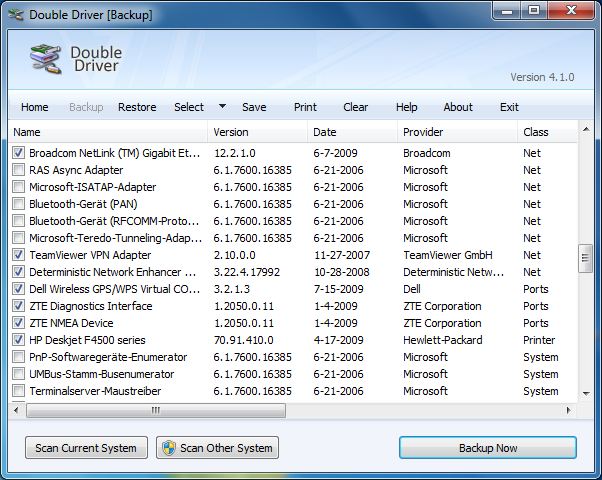Screen dimensions: 602x480
Task: Sort by the Name column header
Action: coord(108,132)
